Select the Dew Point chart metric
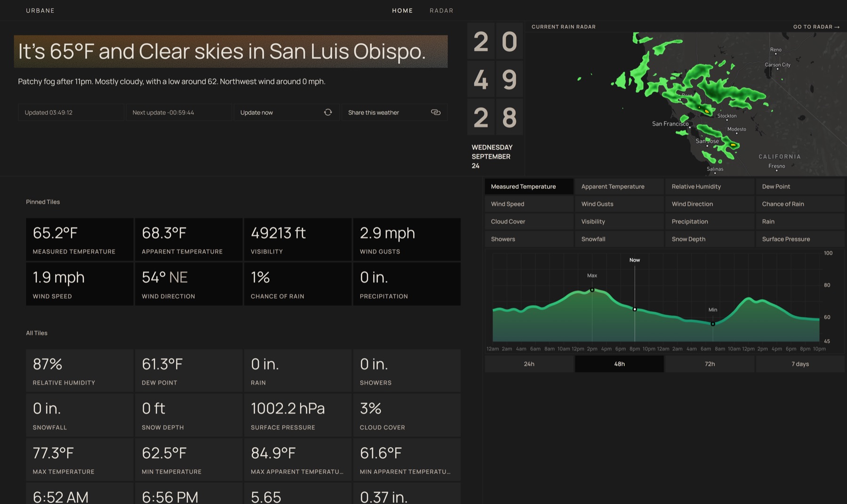The image size is (847, 504). (x=800, y=186)
